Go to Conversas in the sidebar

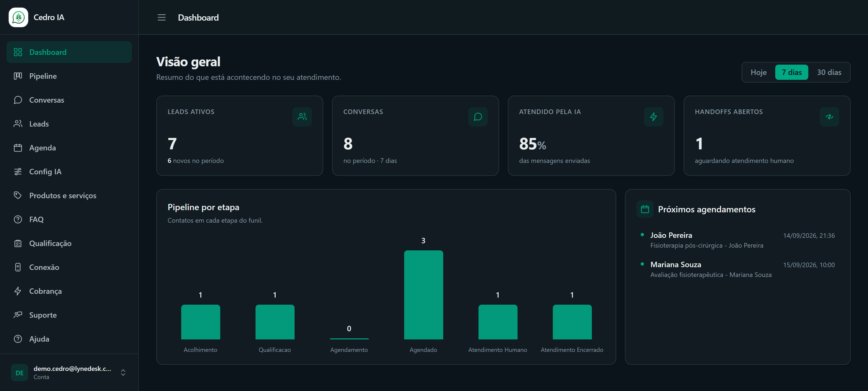point(69,100)
